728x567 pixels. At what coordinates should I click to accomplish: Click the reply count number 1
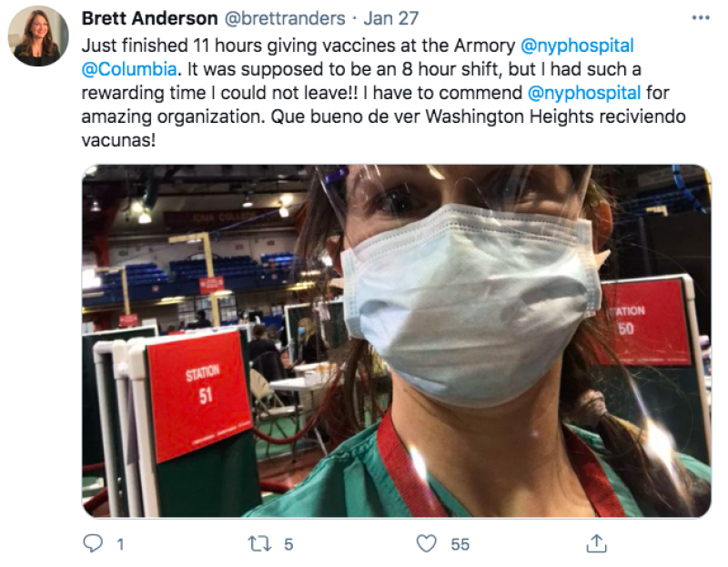pos(120,543)
